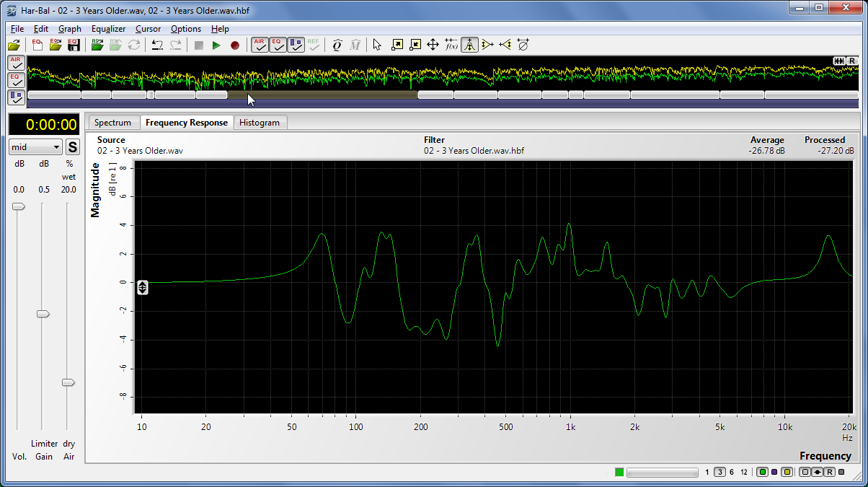This screenshot has width=868, height=487.
Task: Toggle EQ in the main toolbar
Action: coord(278,45)
